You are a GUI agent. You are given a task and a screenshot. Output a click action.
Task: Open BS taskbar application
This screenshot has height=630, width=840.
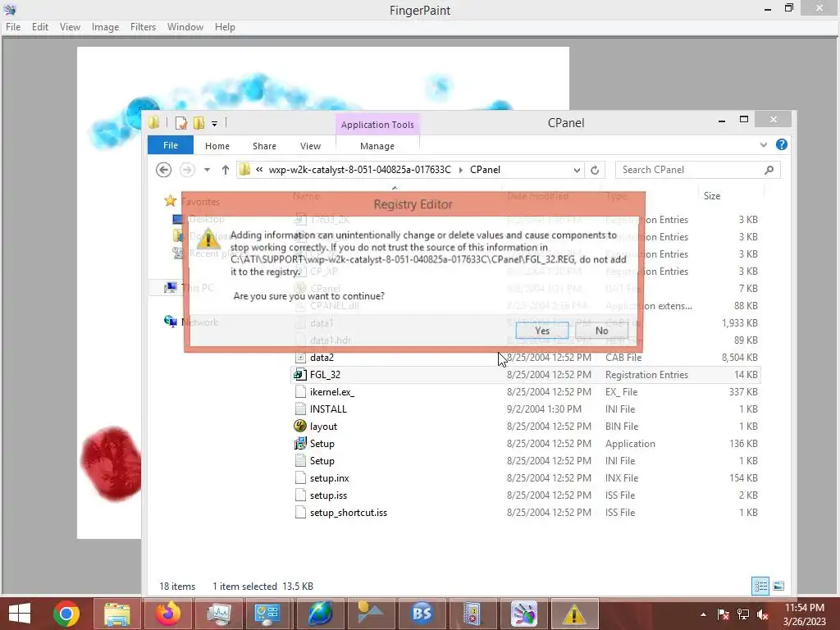pyautogui.click(x=422, y=614)
